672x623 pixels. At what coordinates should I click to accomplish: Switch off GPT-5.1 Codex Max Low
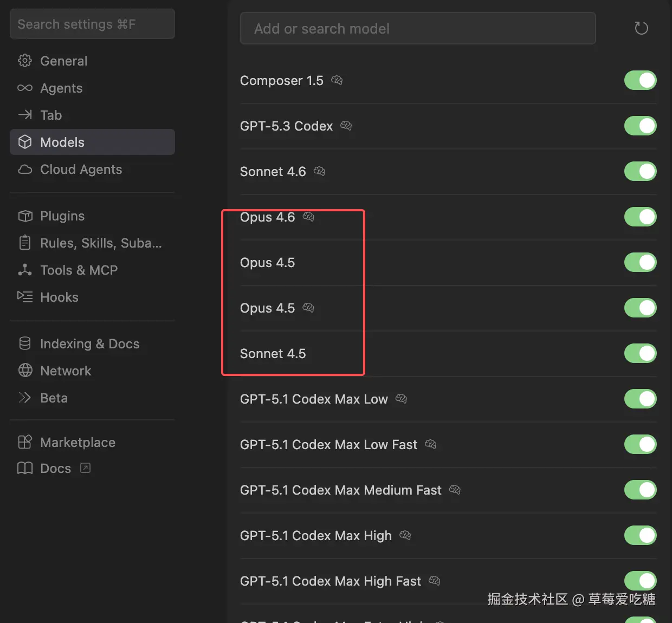641,399
